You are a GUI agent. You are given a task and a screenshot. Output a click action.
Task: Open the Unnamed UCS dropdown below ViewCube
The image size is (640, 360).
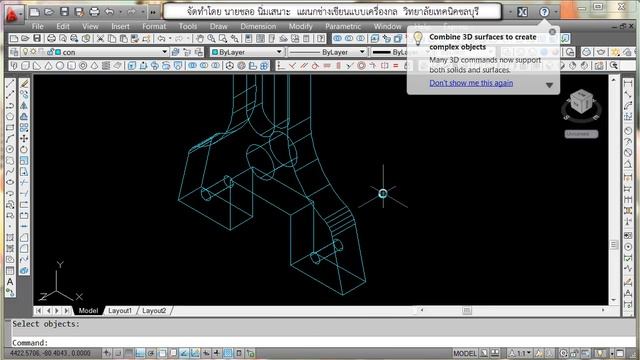coord(581,134)
